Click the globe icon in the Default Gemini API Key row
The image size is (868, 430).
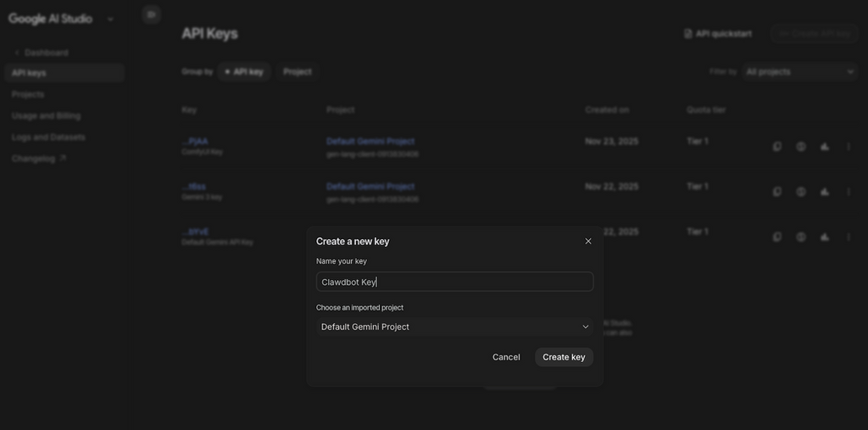(x=801, y=237)
